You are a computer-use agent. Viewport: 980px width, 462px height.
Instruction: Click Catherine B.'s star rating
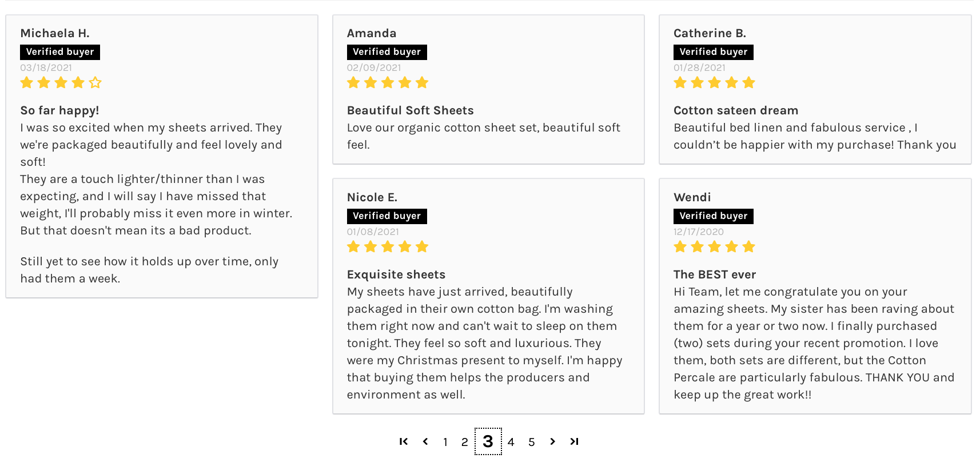click(714, 83)
